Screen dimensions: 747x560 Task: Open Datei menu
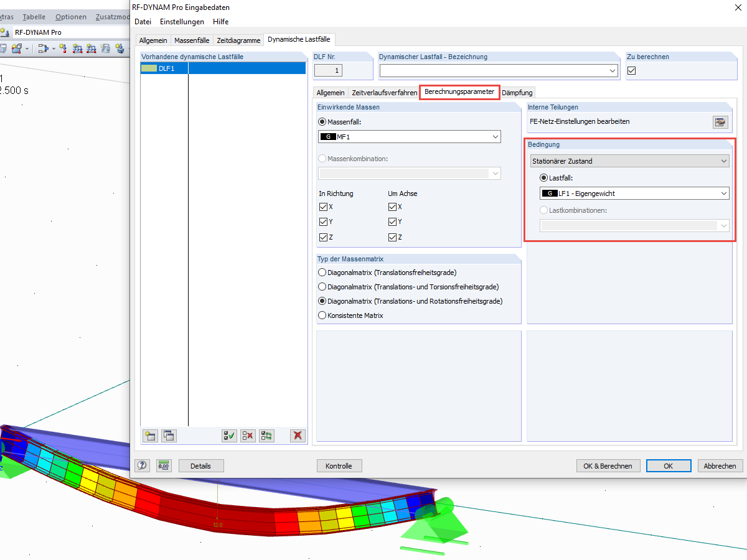point(143,22)
